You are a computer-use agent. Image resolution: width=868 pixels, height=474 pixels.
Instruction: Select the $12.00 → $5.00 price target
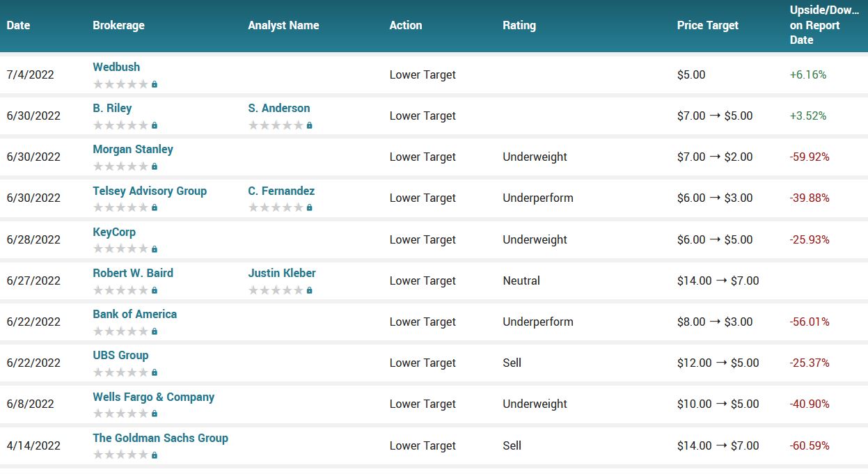pyautogui.click(x=718, y=363)
